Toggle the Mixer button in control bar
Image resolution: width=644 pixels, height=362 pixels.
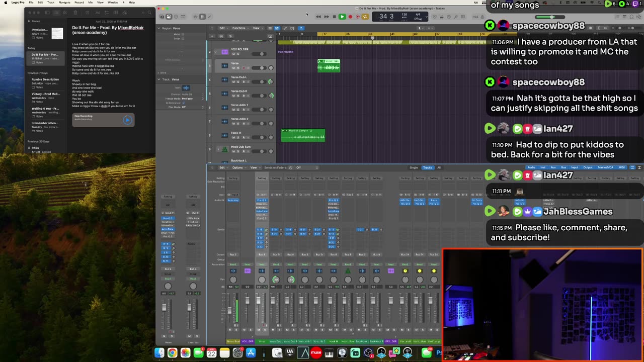tap(202, 17)
